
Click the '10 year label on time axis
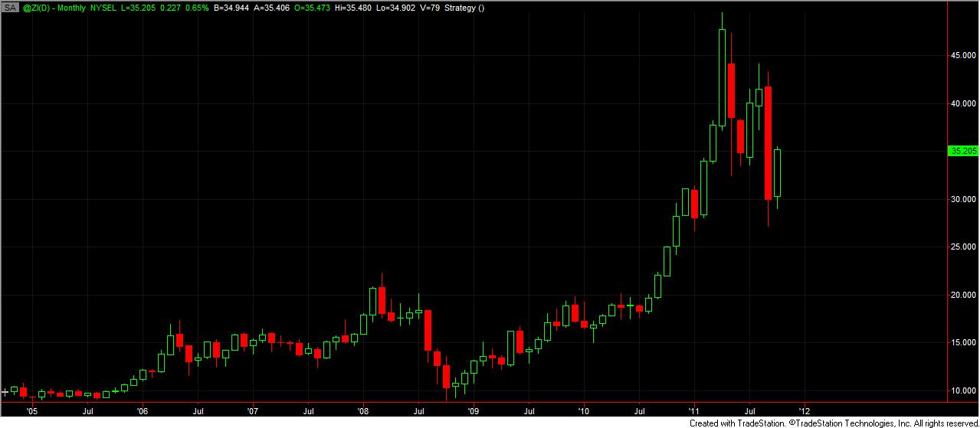click(x=584, y=410)
